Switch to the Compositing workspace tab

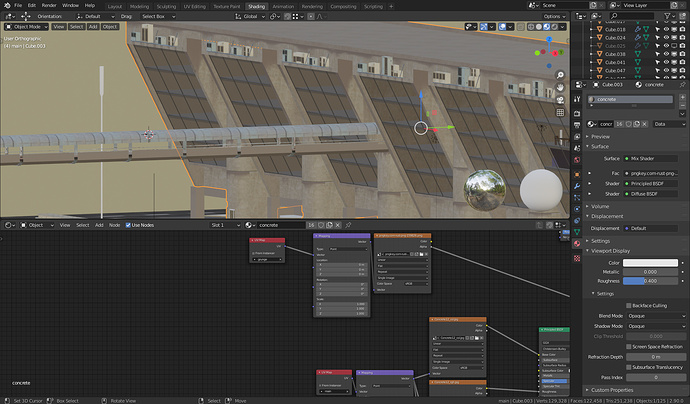click(343, 6)
